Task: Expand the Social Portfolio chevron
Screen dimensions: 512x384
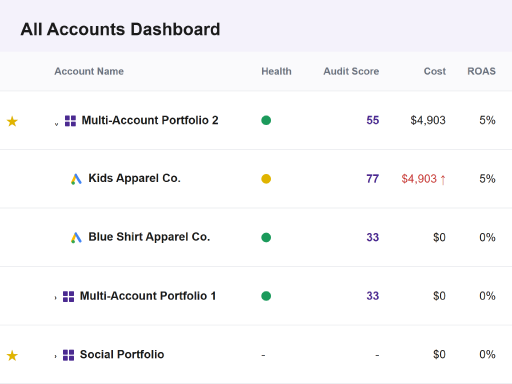Action: click(x=55, y=356)
